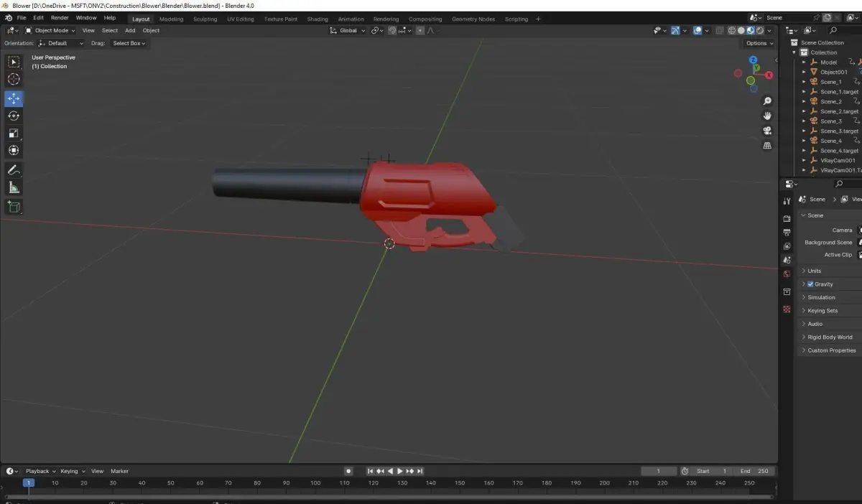Switch to rendered viewport shading
This screenshot has width=862, height=504.
[x=760, y=31]
